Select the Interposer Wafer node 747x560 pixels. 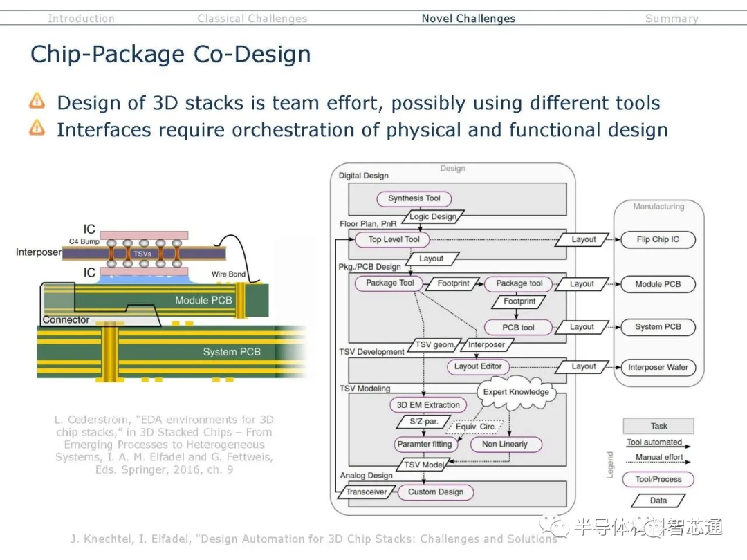tap(658, 367)
